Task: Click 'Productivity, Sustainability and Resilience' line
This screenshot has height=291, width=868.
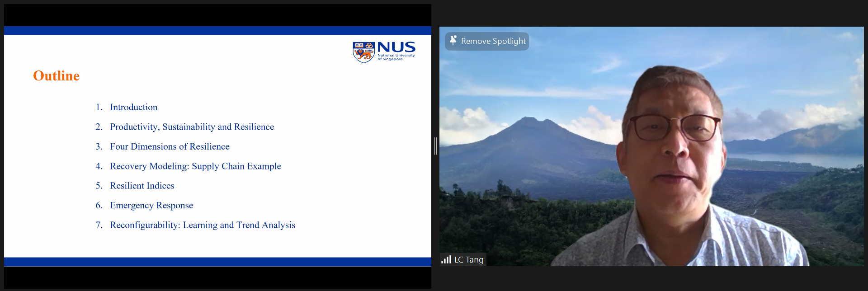Action: [x=192, y=127]
